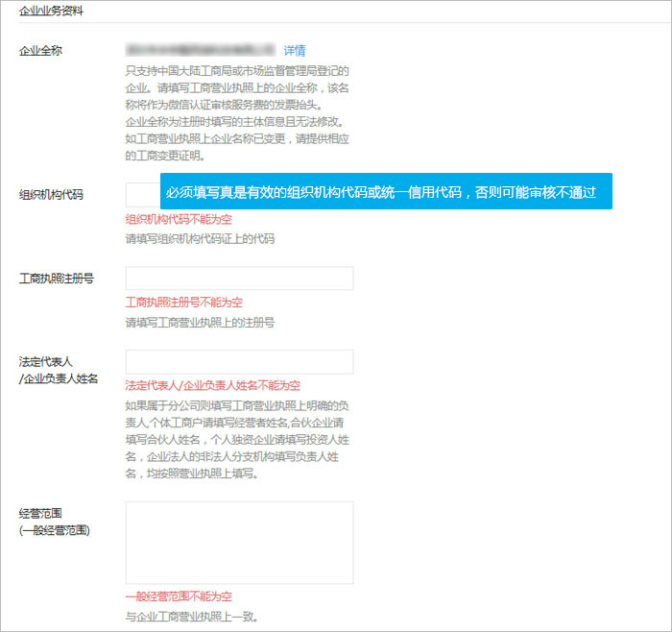Viewport: 672px width, 632px height.
Task: Click the red 工商执照注册号不能为空 error message
Action: coord(184,303)
